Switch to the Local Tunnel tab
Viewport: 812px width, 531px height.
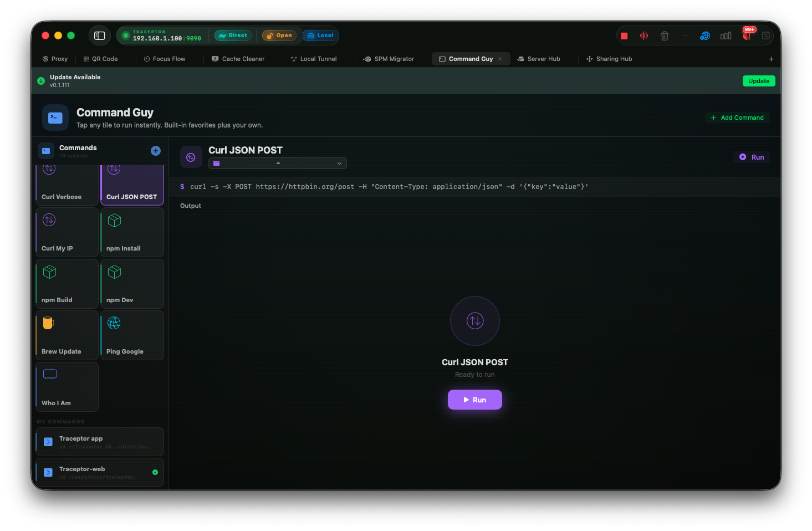314,59
